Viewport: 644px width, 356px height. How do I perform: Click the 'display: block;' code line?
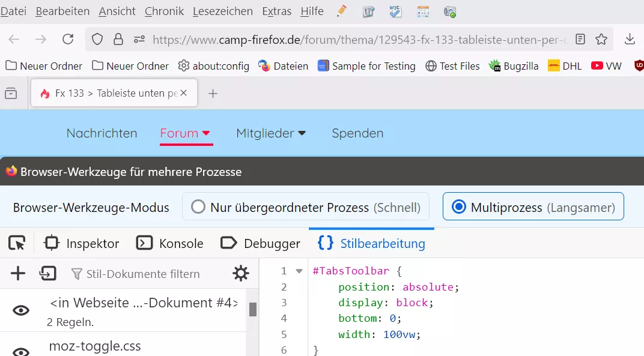pos(386,303)
